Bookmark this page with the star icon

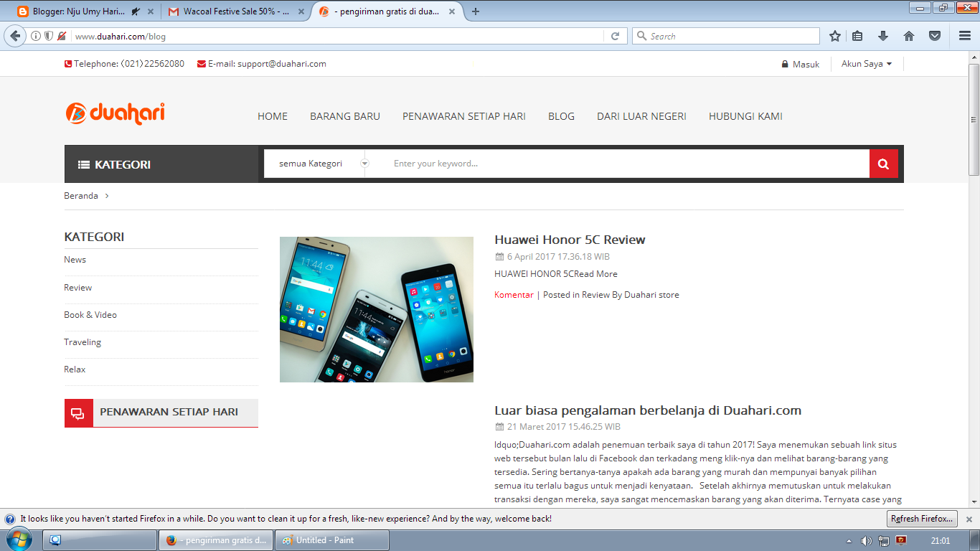(x=835, y=36)
